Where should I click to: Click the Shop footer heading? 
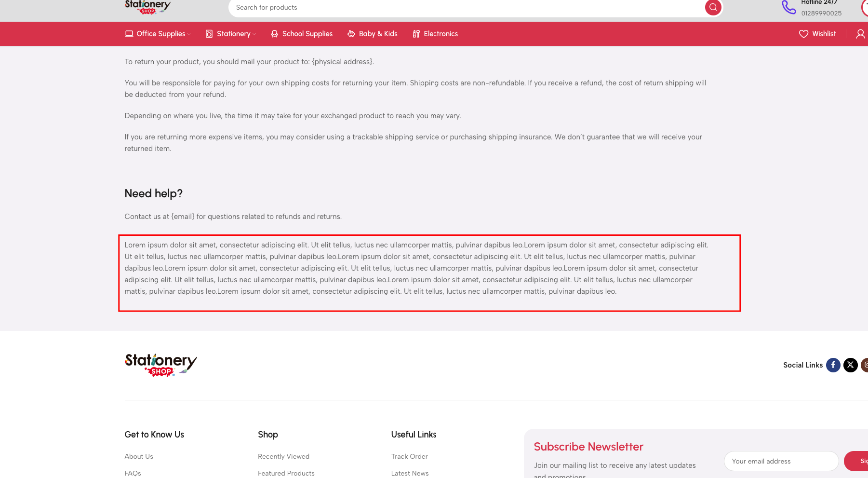pyautogui.click(x=268, y=435)
